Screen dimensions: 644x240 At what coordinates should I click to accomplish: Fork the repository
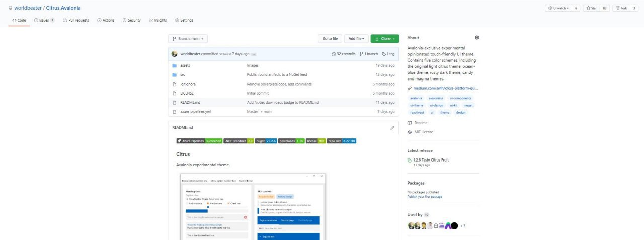tap(621, 8)
